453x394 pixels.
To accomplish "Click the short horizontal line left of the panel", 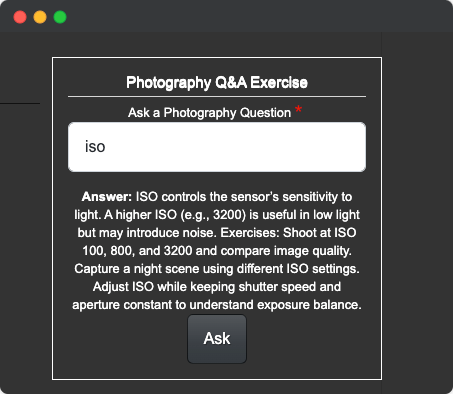I will [x=20, y=103].
